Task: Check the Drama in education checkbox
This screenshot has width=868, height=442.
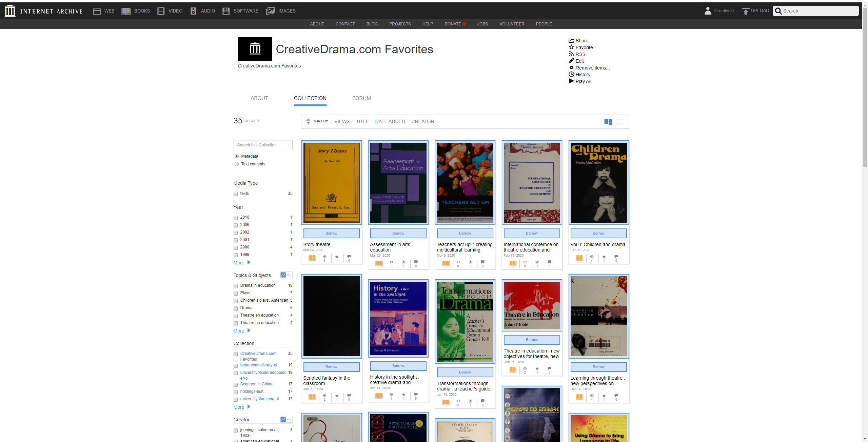Action: pos(236,286)
